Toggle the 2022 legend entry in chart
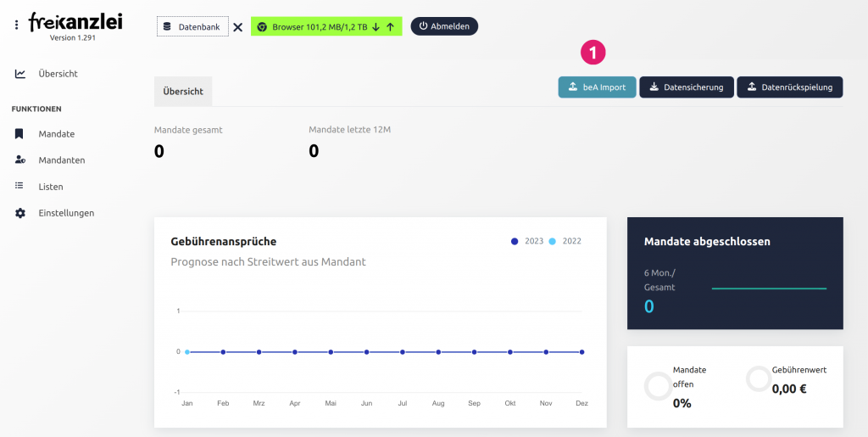The width and height of the screenshot is (868, 437). tap(565, 241)
